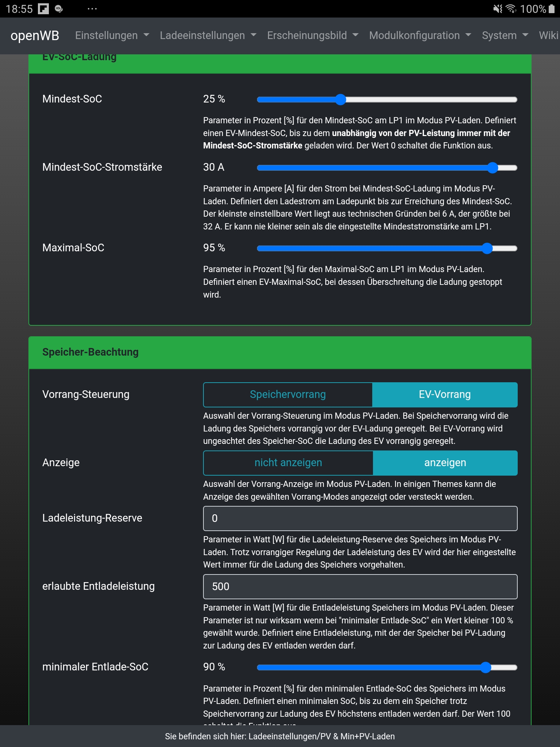Tap the mute indicator in status bar
This screenshot has height=747, width=560.
click(x=497, y=9)
